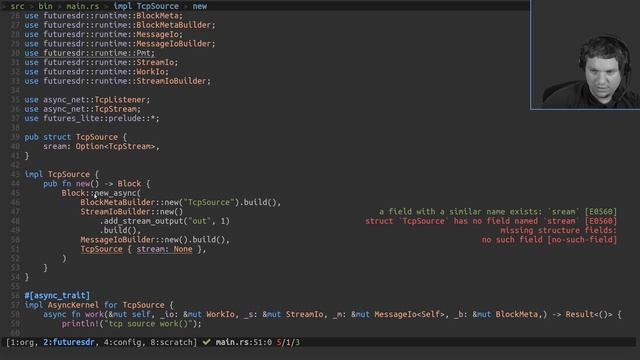Click 'BlockMetaBuilder' in the use statement
Viewport: 640px width, 360px height.
pyautogui.click(x=173, y=25)
